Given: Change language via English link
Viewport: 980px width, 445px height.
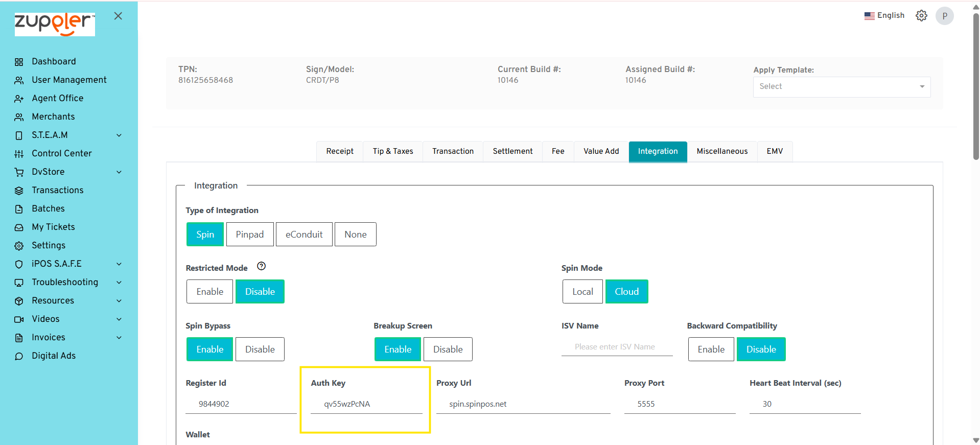Looking at the screenshot, I should point(884,16).
